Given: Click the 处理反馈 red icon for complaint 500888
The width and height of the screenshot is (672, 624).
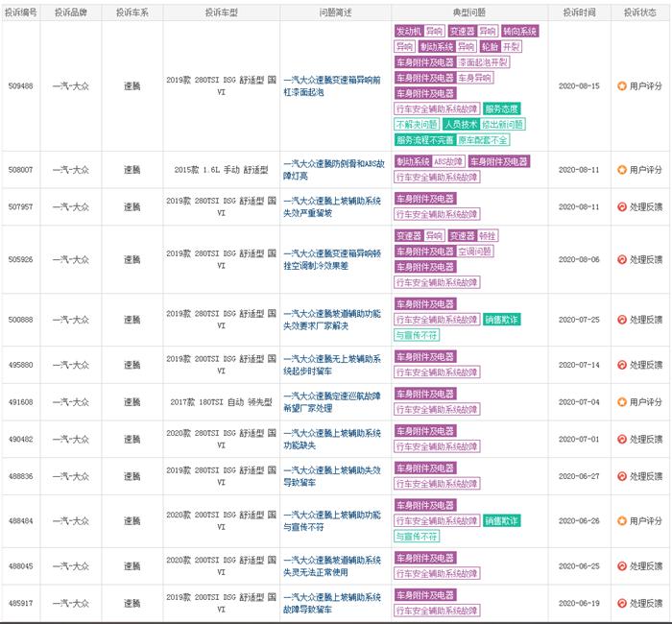Looking at the screenshot, I should point(621,320).
